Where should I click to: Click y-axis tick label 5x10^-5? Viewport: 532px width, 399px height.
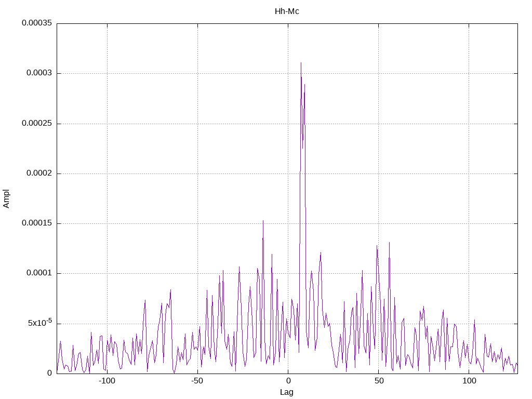(x=40, y=323)
